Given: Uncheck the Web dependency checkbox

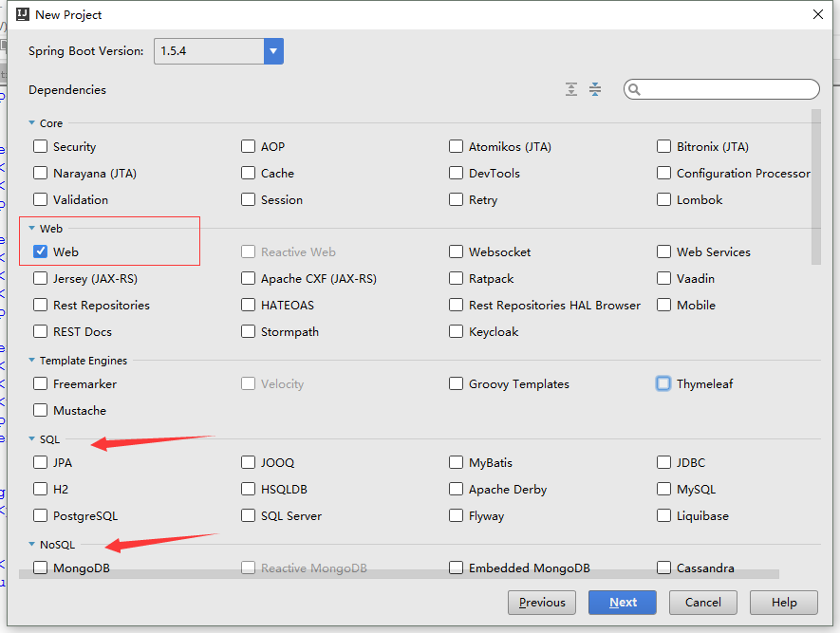Looking at the screenshot, I should pyautogui.click(x=40, y=251).
